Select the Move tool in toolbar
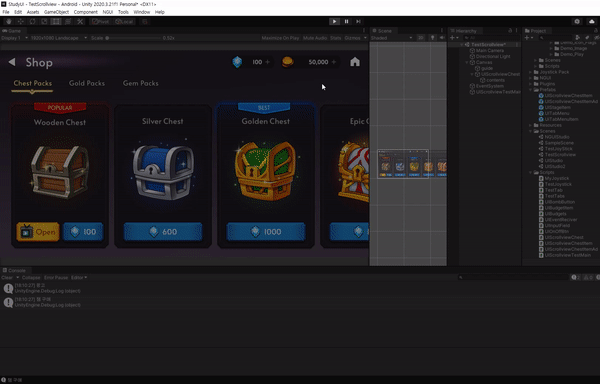 20,22
